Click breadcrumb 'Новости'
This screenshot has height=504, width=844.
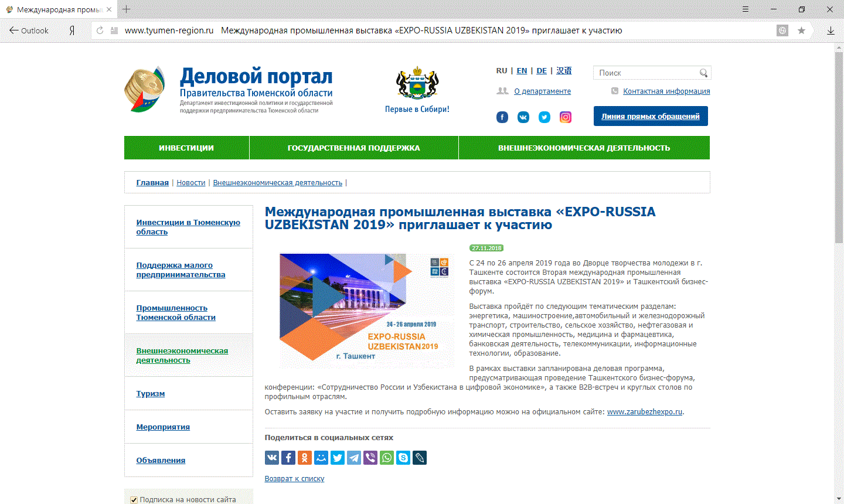pos(191,182)
